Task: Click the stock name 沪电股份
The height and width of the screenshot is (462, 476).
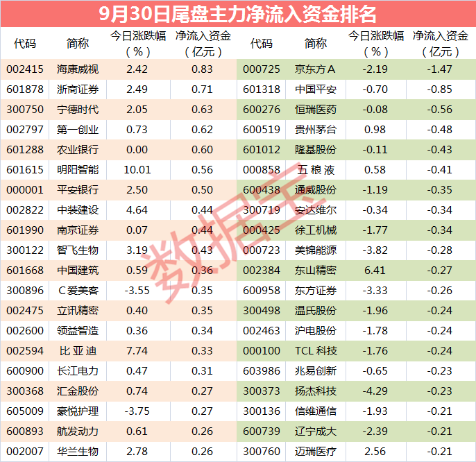Action: pos(316,331)
